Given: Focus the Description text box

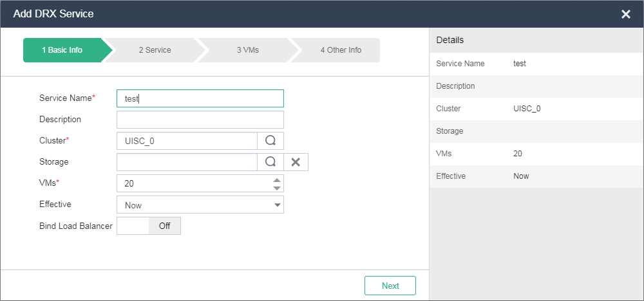Looking at the screenshot, I should coord(200,120).
